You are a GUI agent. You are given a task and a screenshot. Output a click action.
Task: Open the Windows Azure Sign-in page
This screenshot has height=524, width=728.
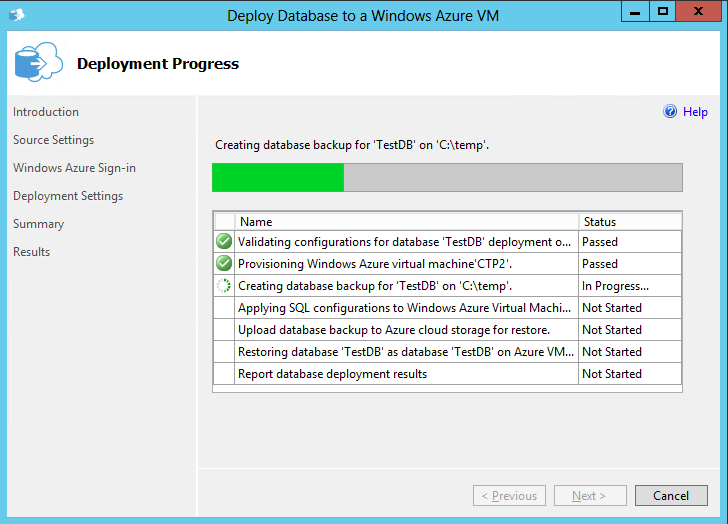coord(74,168)
